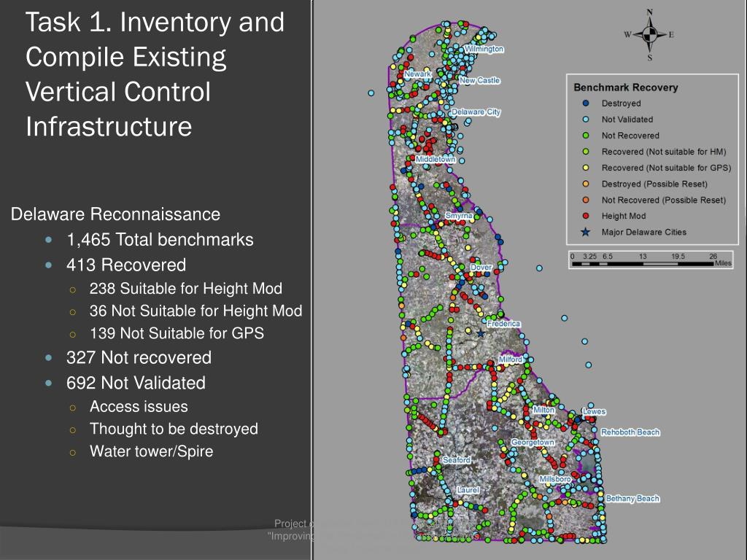Click 36 Not Suitable for Height Mod
Viewport: 747px width, 560px height.
(196, 311)
